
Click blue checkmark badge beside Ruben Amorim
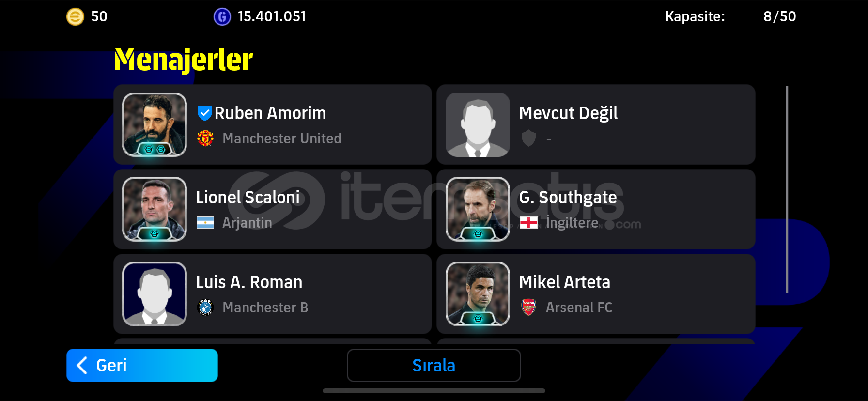pyautogui.click(x=204, y=113)
